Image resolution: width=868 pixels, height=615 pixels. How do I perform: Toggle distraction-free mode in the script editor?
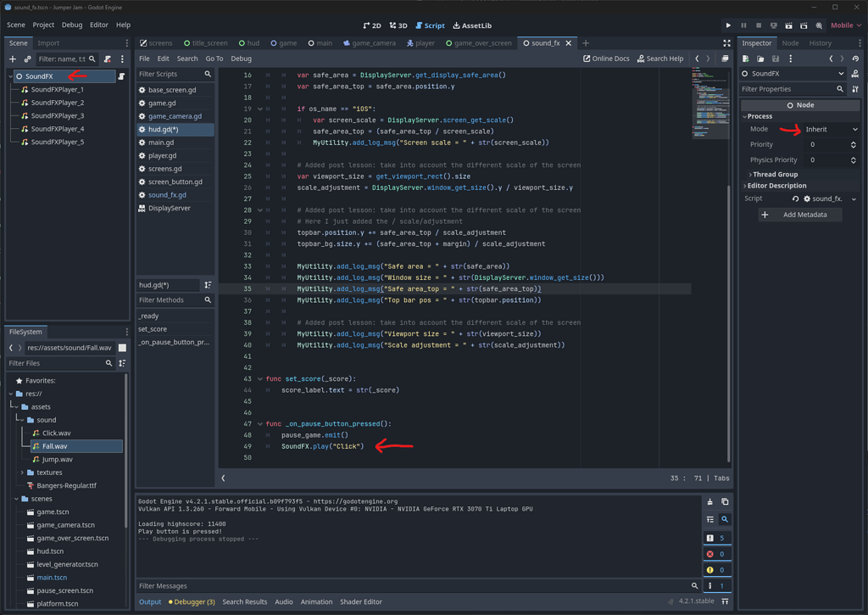tap(726, 43)
